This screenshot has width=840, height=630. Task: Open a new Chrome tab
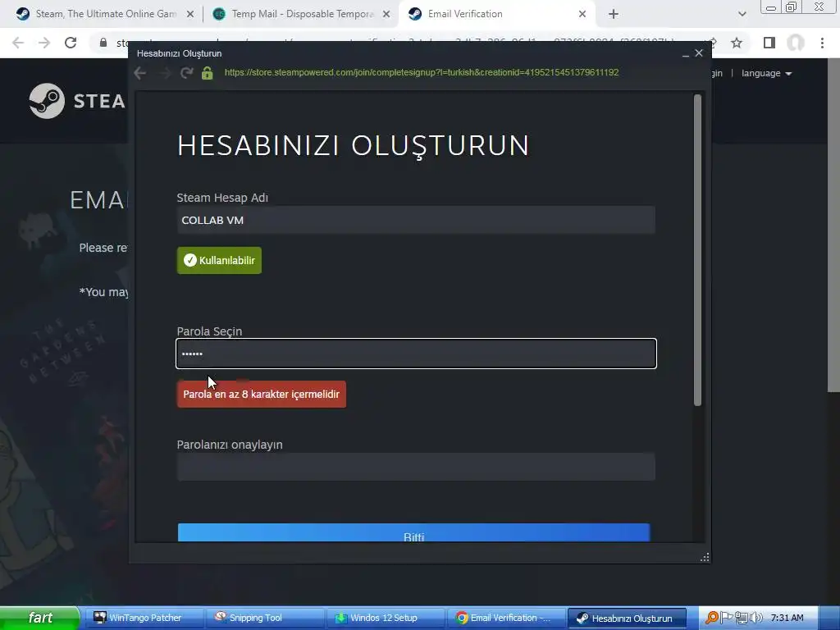pos(614,15)
